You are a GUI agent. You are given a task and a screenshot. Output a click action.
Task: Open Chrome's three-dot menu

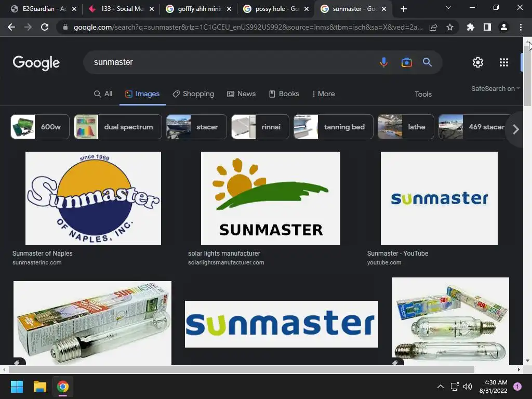click(x=521, y=27)
